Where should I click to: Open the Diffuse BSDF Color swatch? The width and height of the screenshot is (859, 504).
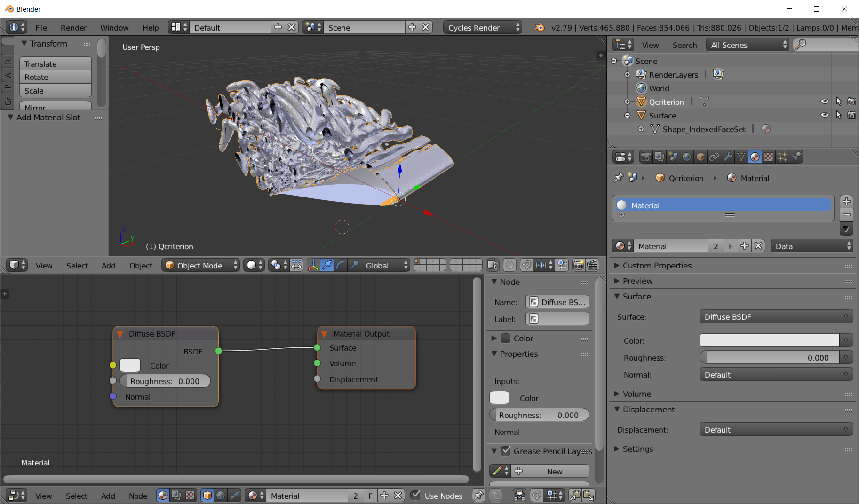pos(130,365)
